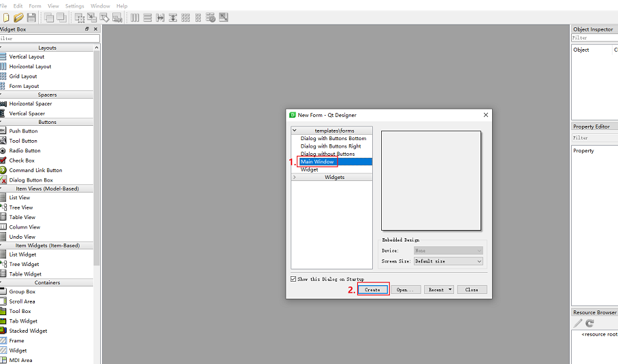618x364 pixels.
Task: Open the Form menu
Action: [35, 6]
